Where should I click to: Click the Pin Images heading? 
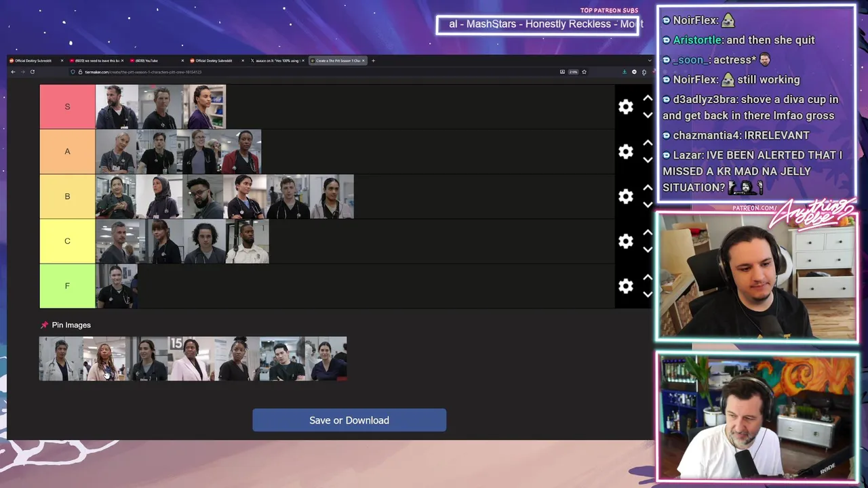(71, 325)
